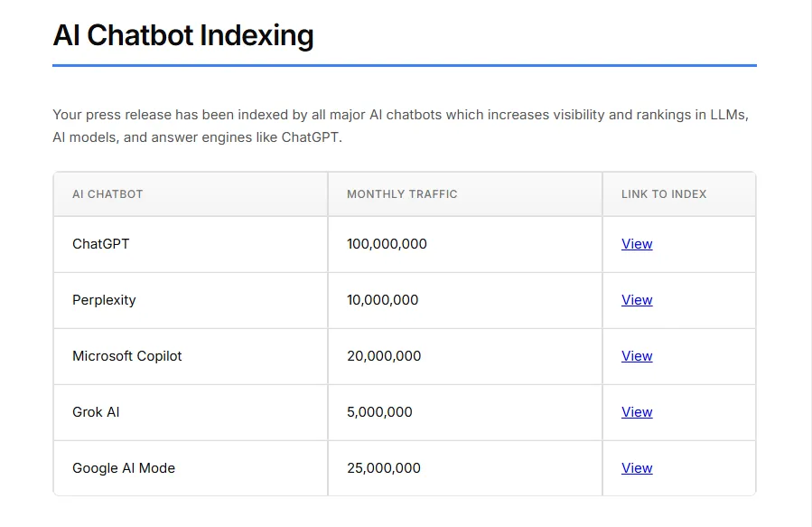This screenshot has width=812, height=527.
Task: Follow Microsoft Copilot's View index link
Action: pos(637,356)
